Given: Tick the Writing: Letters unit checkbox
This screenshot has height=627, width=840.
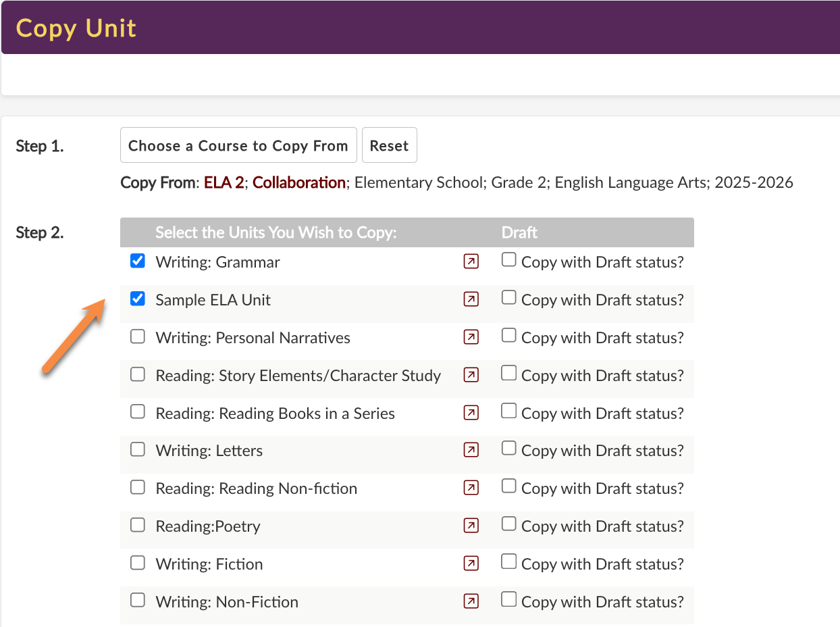Looking at the screenshot, I should point(138,449).
